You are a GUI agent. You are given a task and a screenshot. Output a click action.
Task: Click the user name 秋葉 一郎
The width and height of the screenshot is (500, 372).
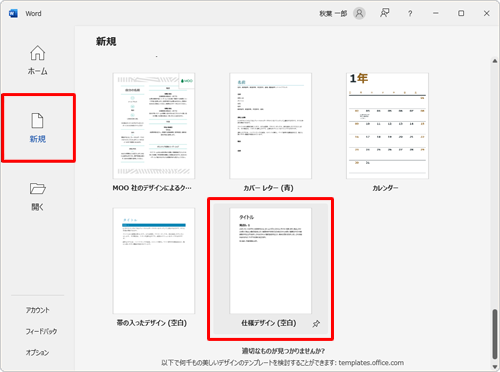tap(333, 13)
